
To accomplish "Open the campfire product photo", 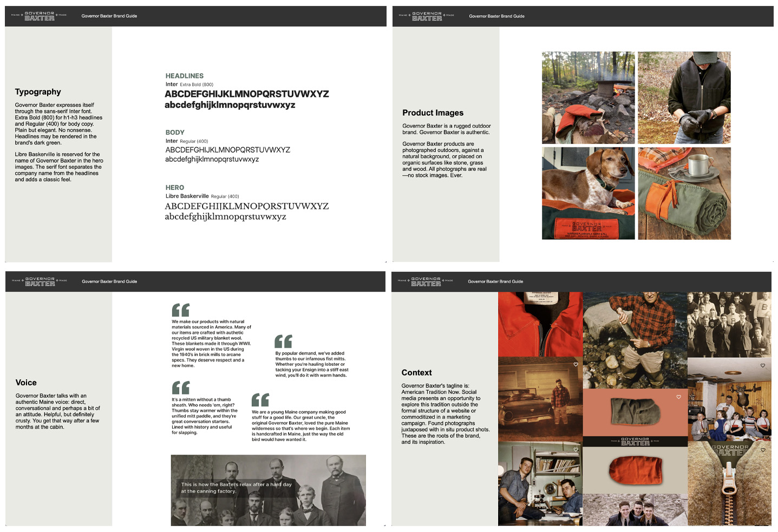I will point(588,97).
